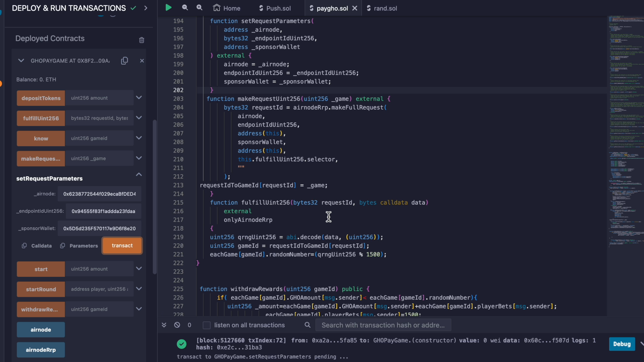This screenshot has height=362, width=644.
Task: Click the know function button
Action: [x=41, y=138]
